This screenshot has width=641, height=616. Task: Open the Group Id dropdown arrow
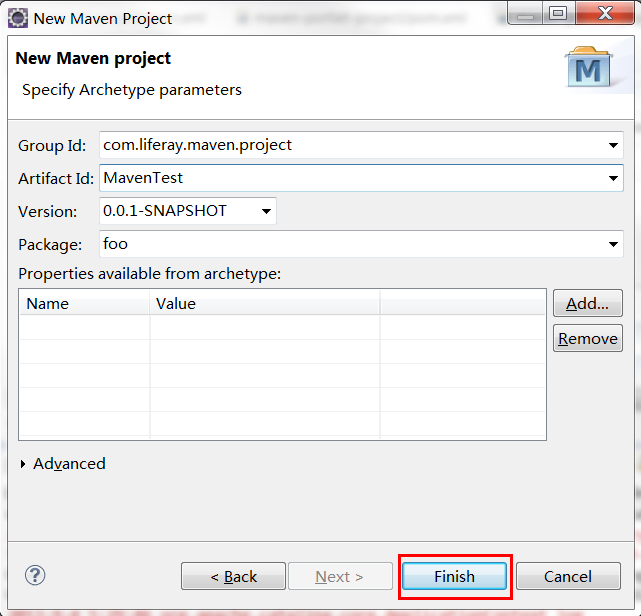tap(613, 145)
